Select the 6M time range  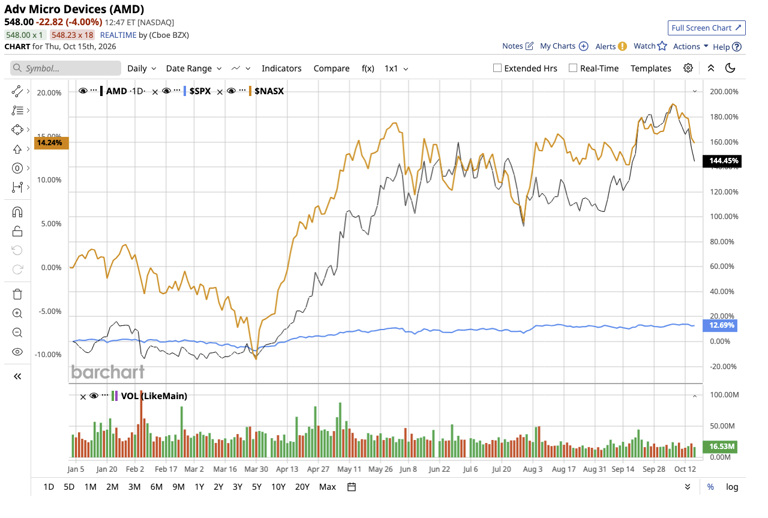156,487
